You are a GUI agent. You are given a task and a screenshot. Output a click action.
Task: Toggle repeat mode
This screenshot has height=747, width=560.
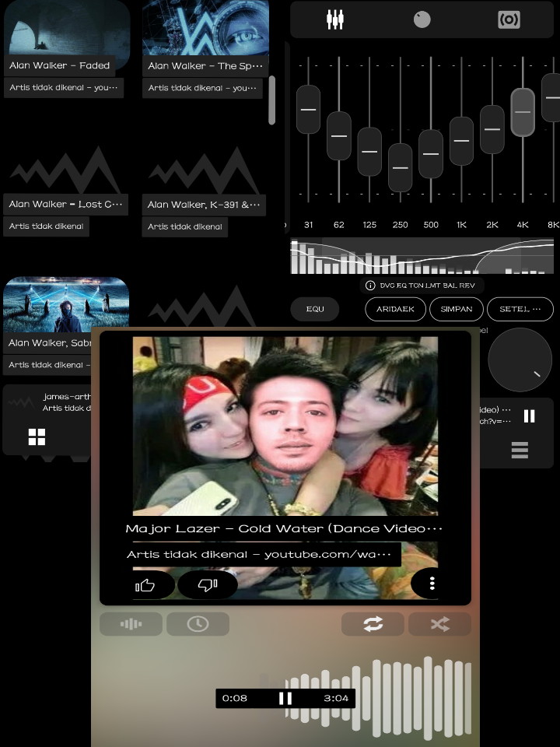pos(373,624)
